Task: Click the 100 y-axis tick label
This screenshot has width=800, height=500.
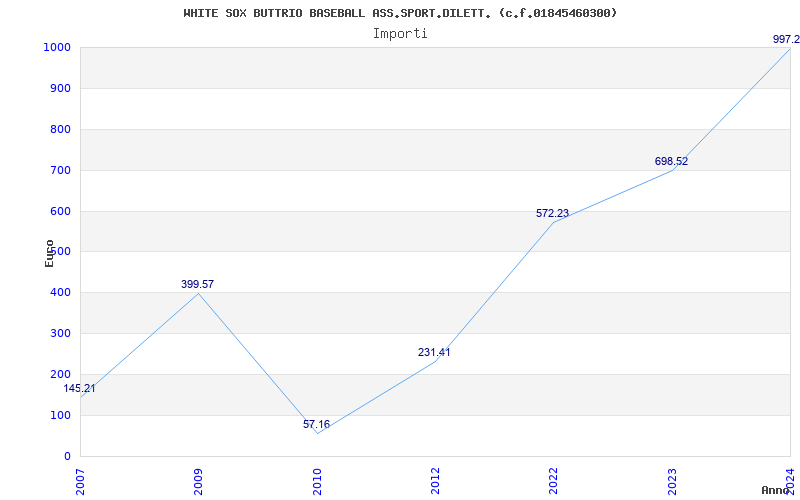Action: [63, 415]
